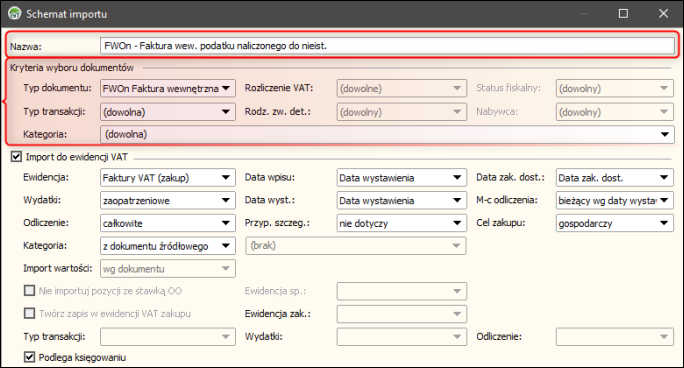684x368 pixels.
Task: Expand the Data wyst. dropdown
Action: coord(401,200)
